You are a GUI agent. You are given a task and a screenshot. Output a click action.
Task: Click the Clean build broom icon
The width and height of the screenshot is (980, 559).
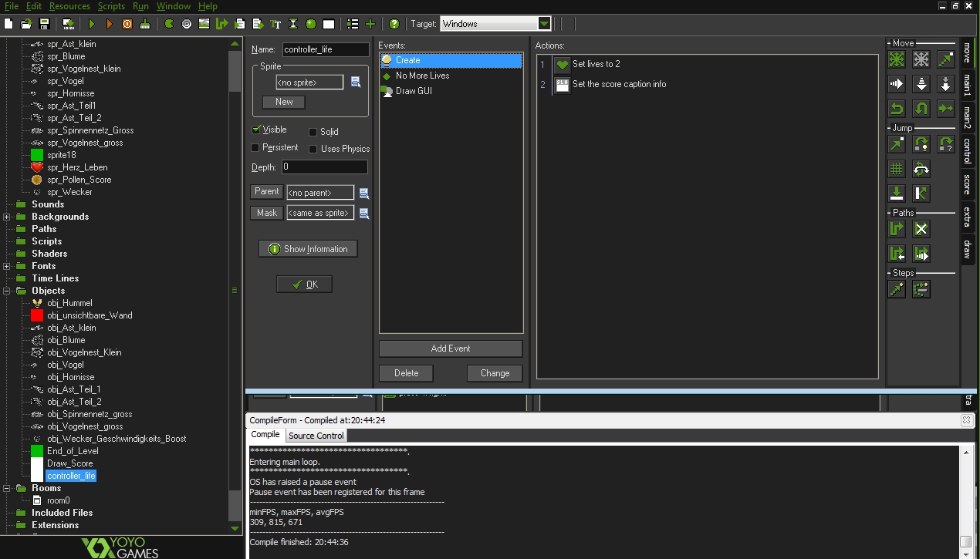[145, 24]
